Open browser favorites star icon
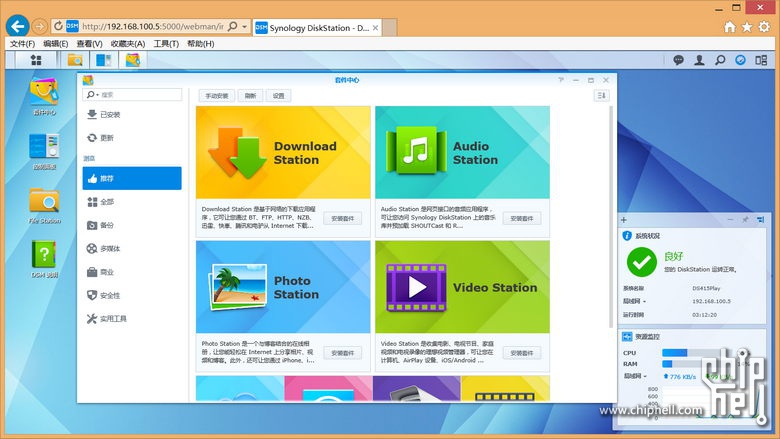The width and height of the screenshot is (780, 439). click(747, 27)
